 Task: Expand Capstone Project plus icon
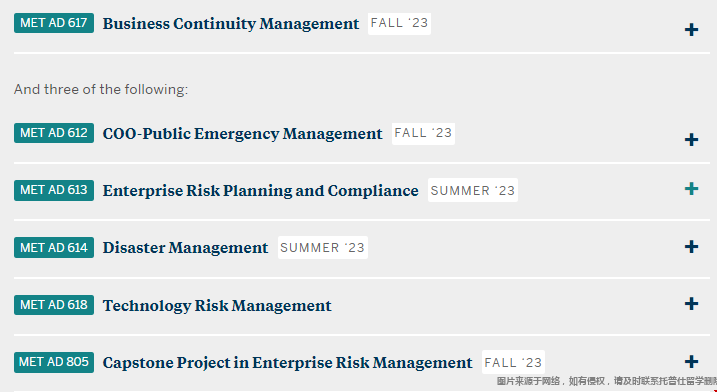click(691, 362)
